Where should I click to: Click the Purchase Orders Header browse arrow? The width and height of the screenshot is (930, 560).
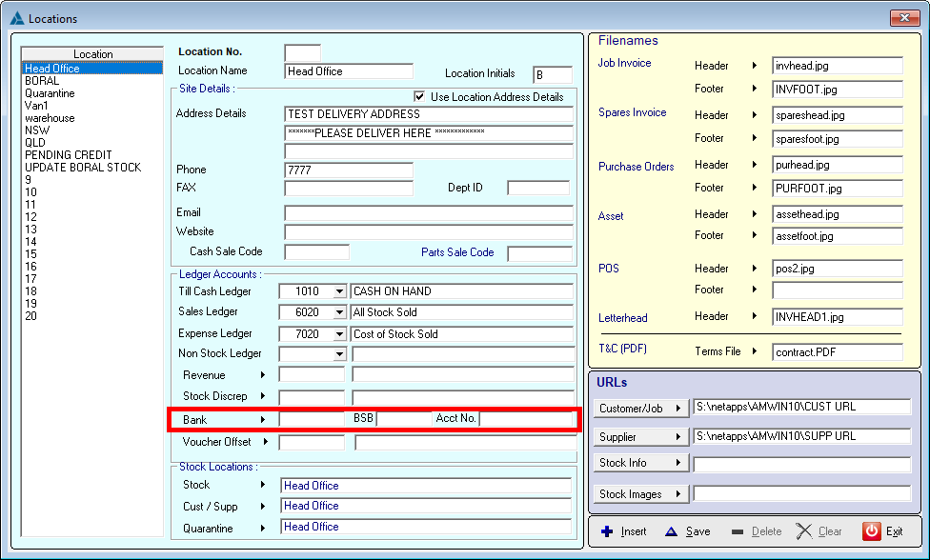coord(755,165)
